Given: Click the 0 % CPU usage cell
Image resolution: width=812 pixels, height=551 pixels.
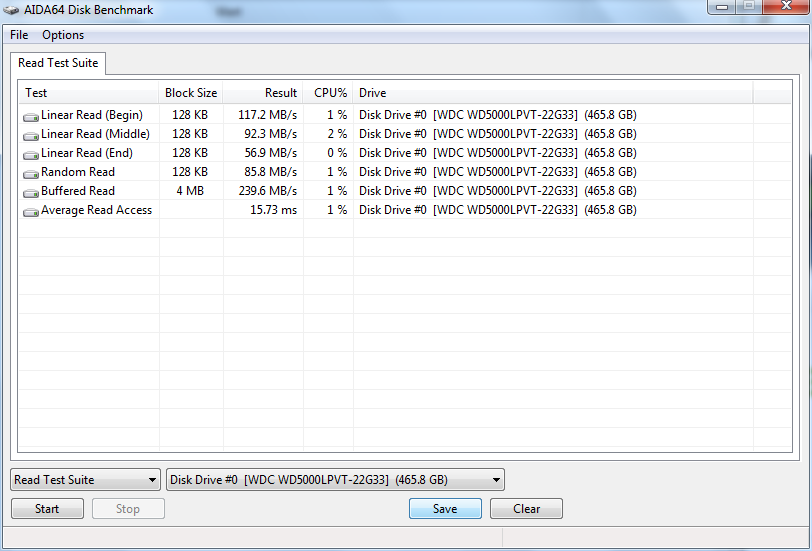Looking at the screenshot, I should [x=337, y=153].
